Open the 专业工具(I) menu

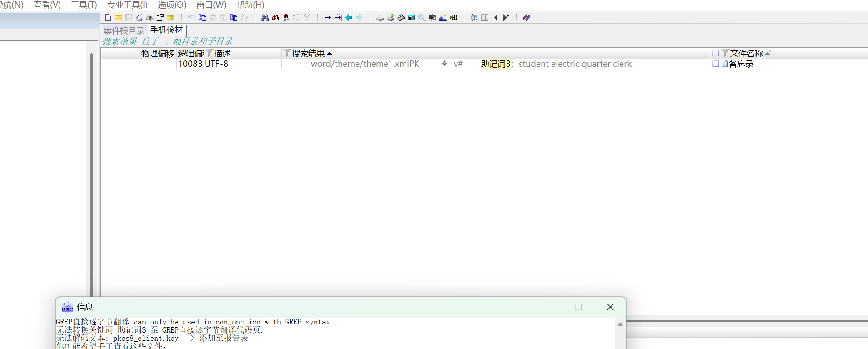click(127, 5)
